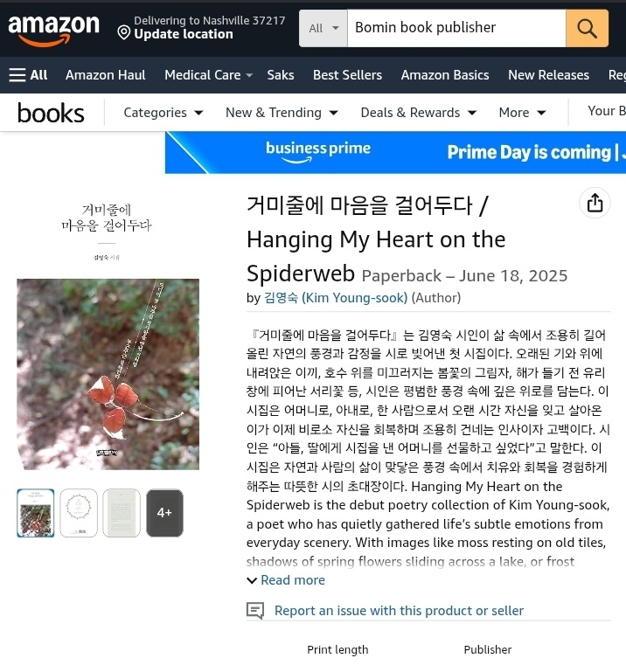
Task: Open author Kim Young-sook link
Action: [x=336, y=298]
